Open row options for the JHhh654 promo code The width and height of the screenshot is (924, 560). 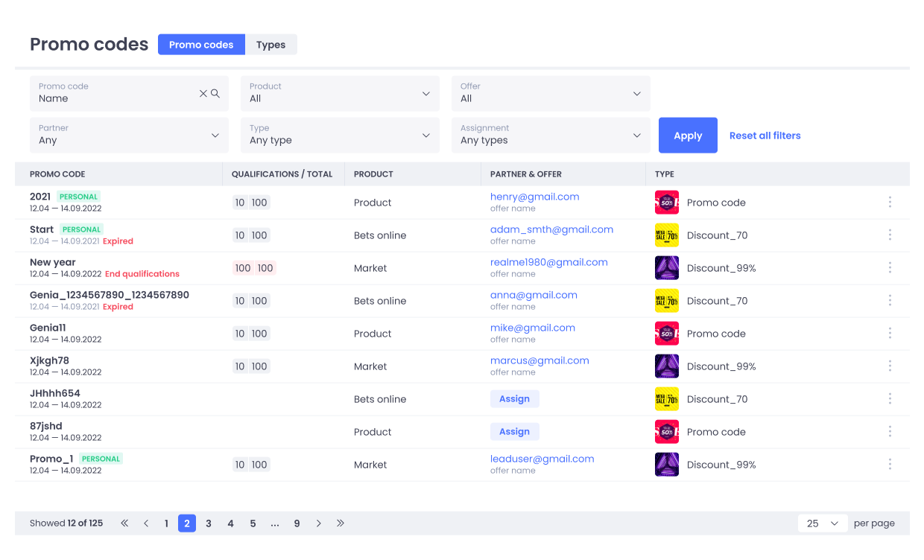pos(890,399)
